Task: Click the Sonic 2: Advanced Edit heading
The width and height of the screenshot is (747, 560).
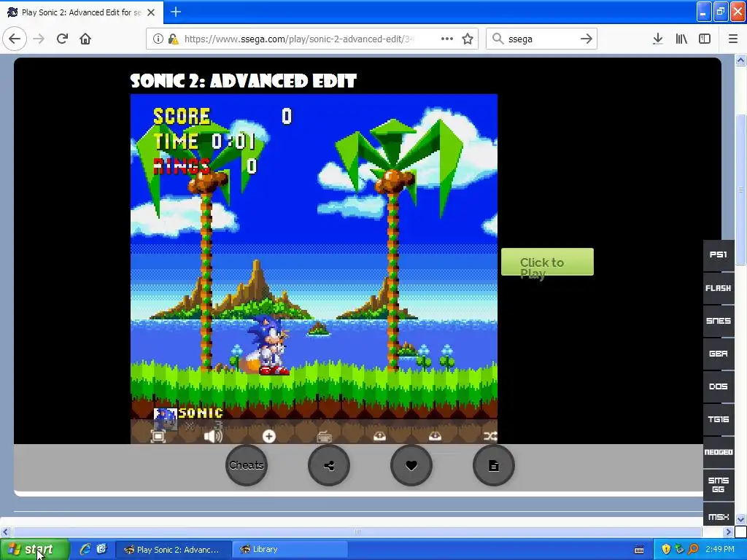Action: [244, 81]
